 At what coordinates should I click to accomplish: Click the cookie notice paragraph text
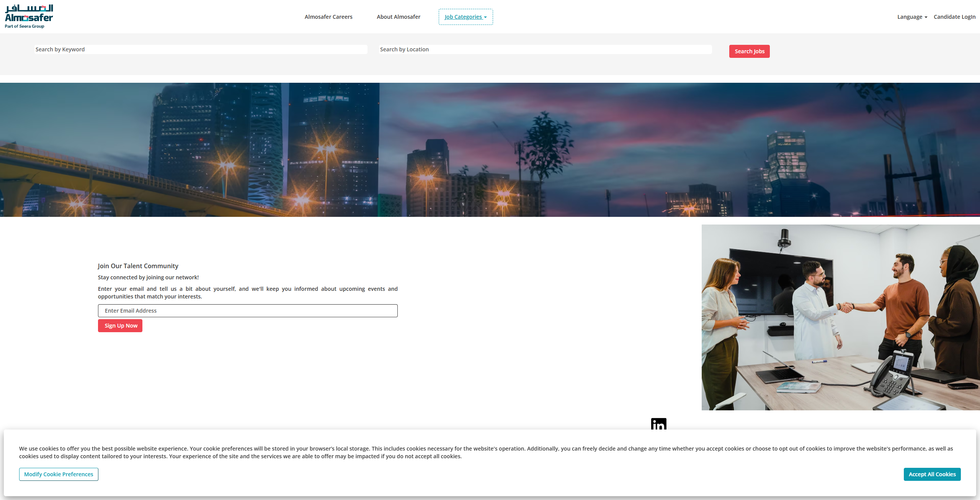click(x=486, y=452)
